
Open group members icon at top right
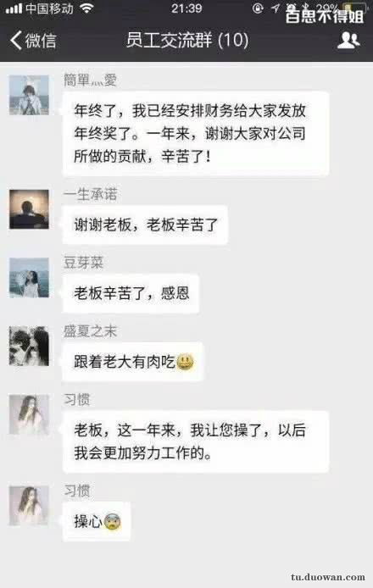click(348, 40)
